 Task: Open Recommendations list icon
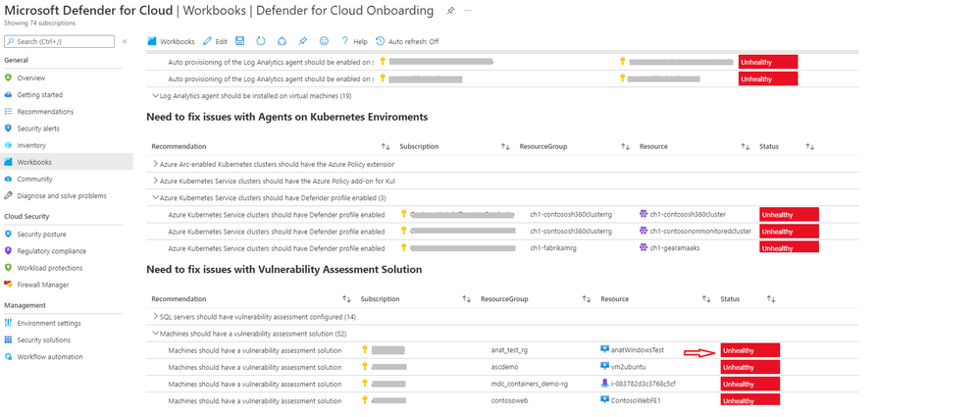click(x=8, y=112)
